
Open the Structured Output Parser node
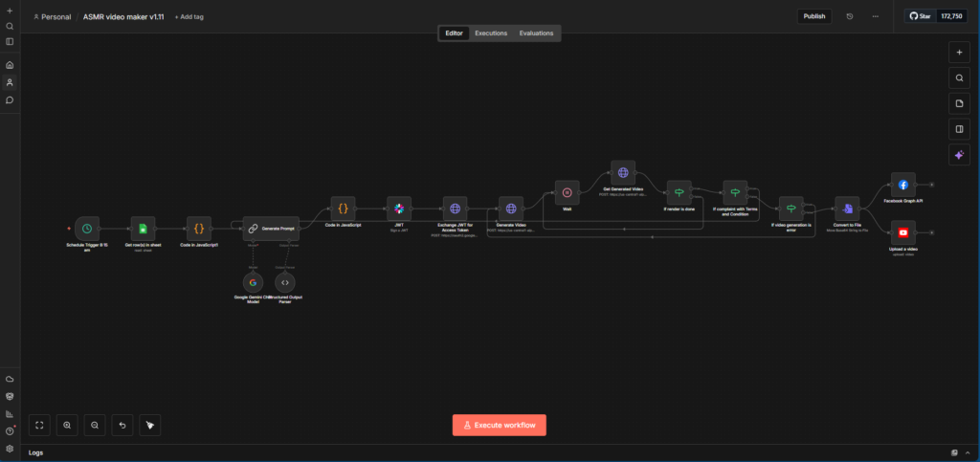pos(285,282)
